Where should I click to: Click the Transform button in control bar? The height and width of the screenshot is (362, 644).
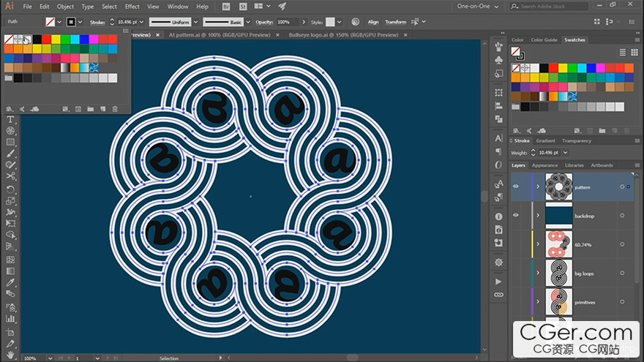coord(395,22)
